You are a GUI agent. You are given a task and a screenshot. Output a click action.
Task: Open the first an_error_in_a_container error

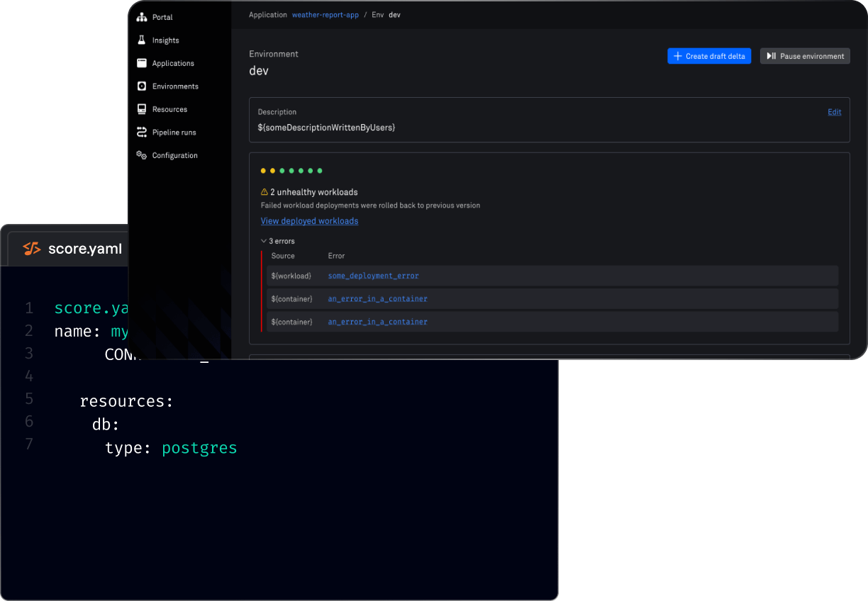377,298
